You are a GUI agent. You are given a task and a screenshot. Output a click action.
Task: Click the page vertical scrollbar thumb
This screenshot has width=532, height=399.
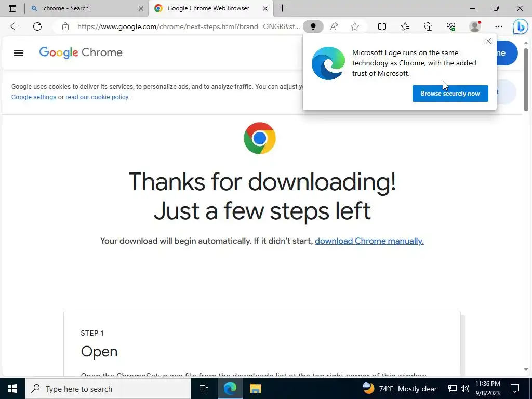tap(526, 79)
